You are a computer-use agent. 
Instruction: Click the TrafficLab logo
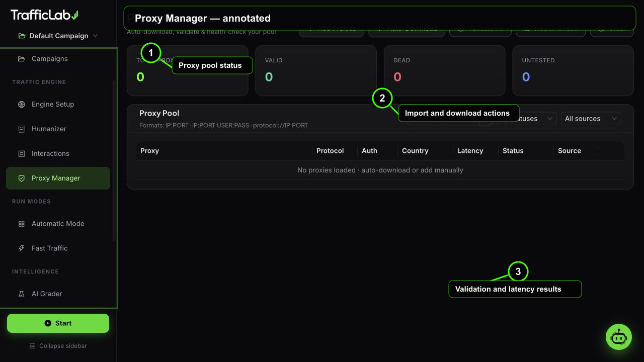(x=44, y=15)
